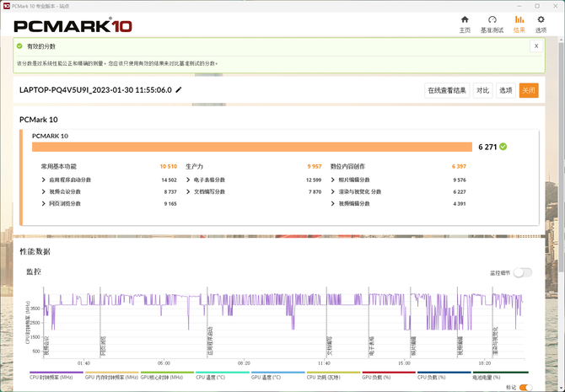Click the green check icon beside 有效的分数
This screenshot has width=565, height=392.
(x=19, y=46)
